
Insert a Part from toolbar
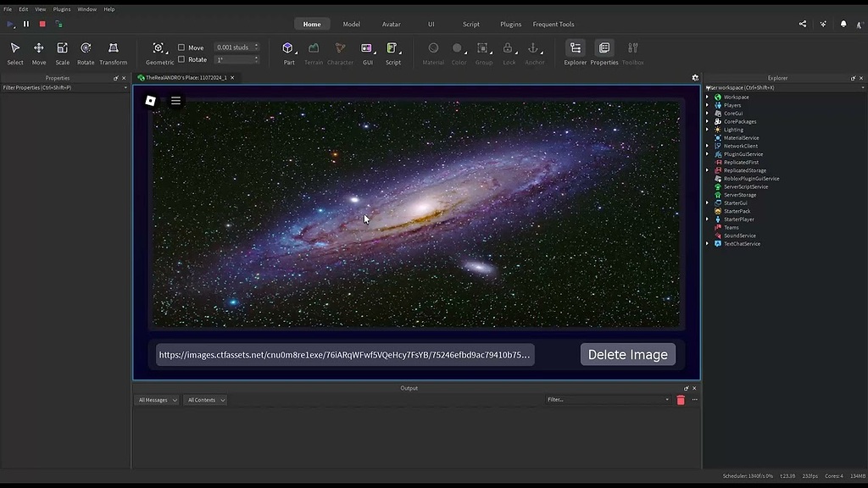tap(288, 53)
